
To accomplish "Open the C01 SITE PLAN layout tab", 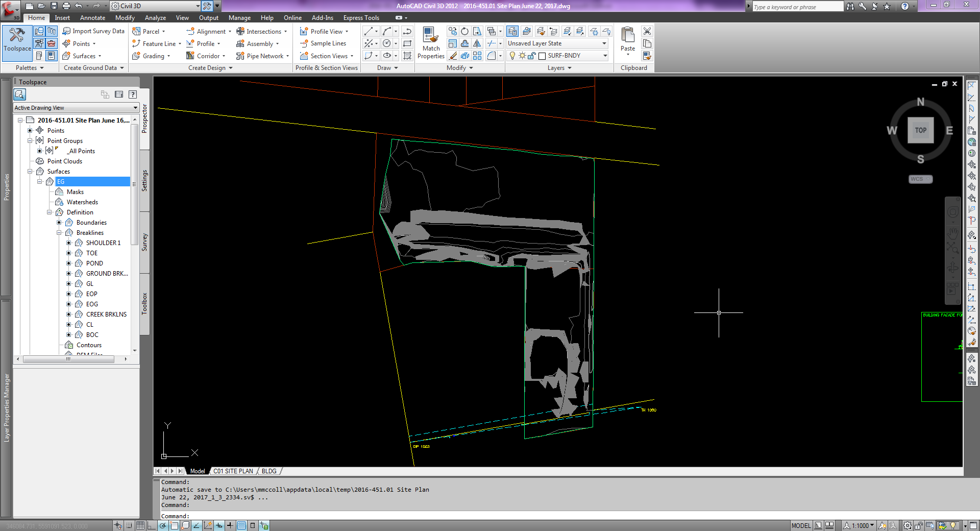I will point(233,471).
